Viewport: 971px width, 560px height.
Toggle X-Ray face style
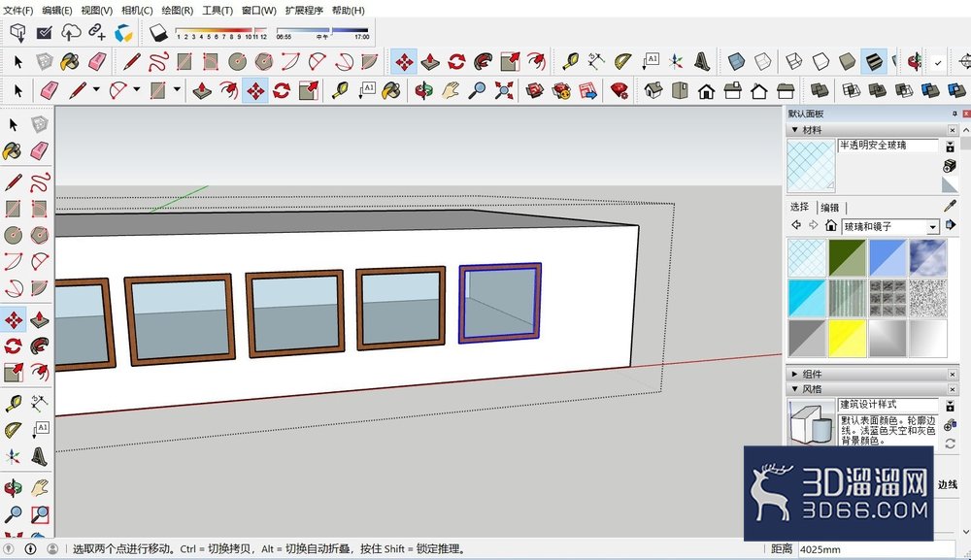[x=736, y=61]
